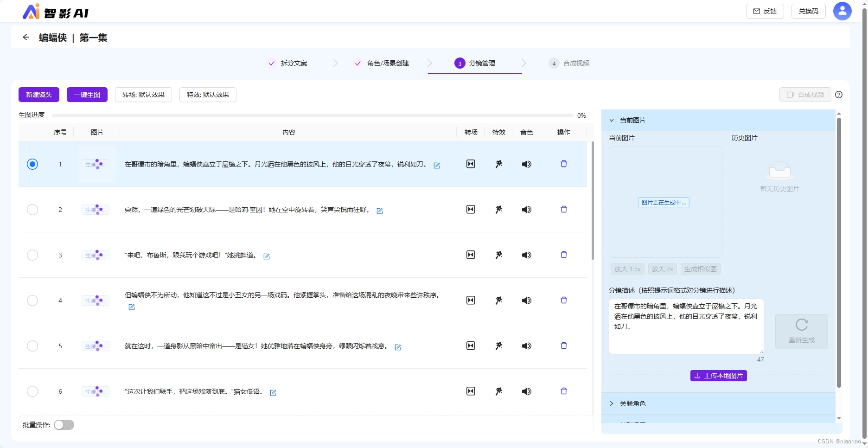Delete shot row 2 with trash icon

pyautogui.click(x=564, y=209)
